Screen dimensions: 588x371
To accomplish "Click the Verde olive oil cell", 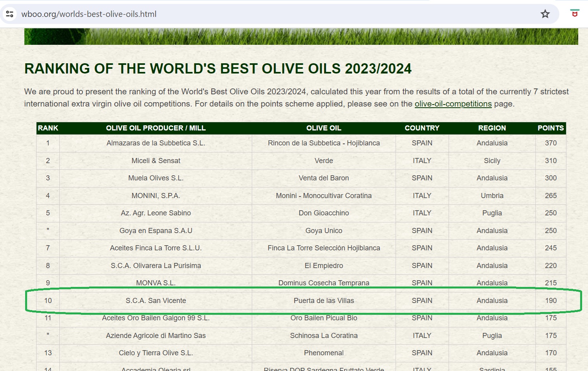I will point(324,161).
